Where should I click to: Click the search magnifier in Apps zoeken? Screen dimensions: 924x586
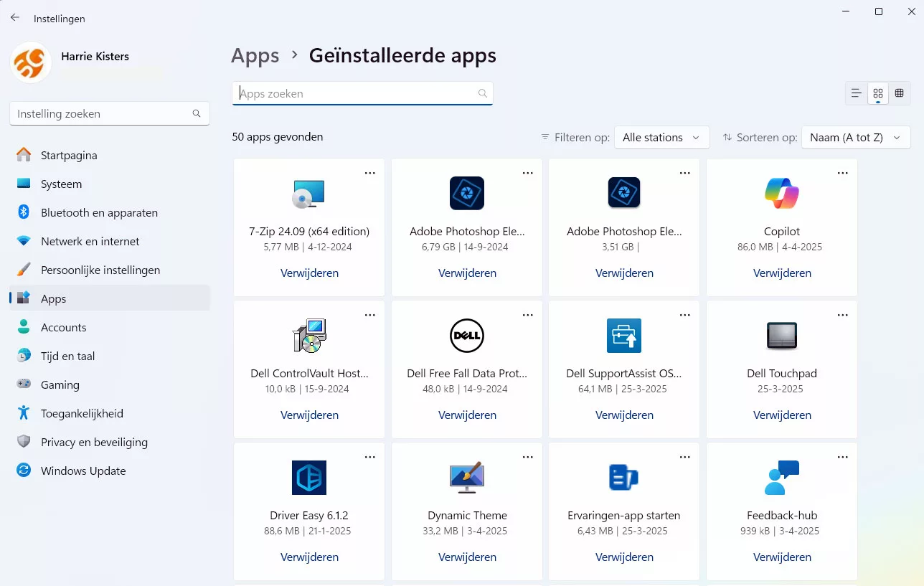(483, 93)
